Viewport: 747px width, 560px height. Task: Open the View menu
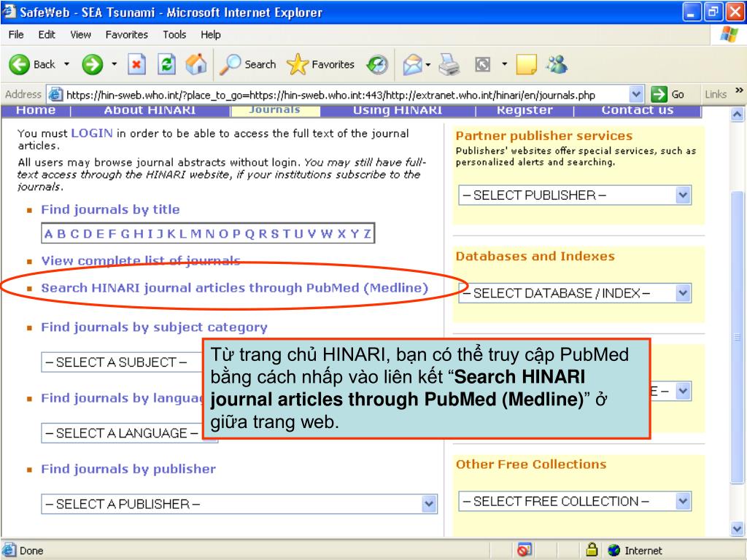coord(80,35)
